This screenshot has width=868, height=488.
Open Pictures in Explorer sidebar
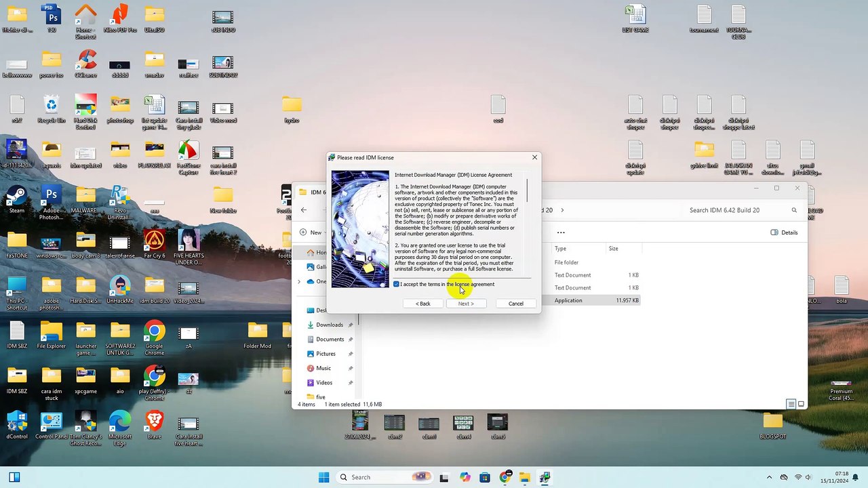pos(325,354)
